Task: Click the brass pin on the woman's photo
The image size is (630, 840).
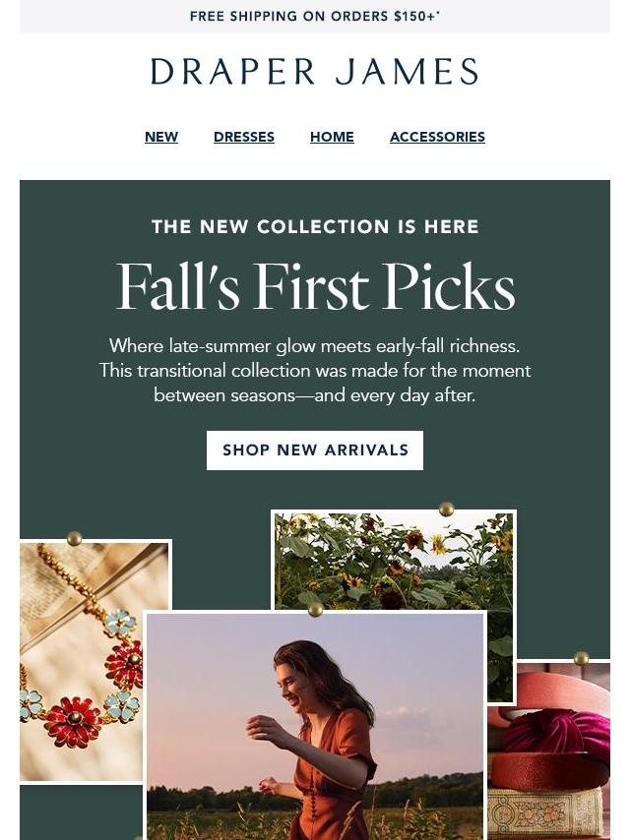Action: pyautogui.click(x=315, y=609)
